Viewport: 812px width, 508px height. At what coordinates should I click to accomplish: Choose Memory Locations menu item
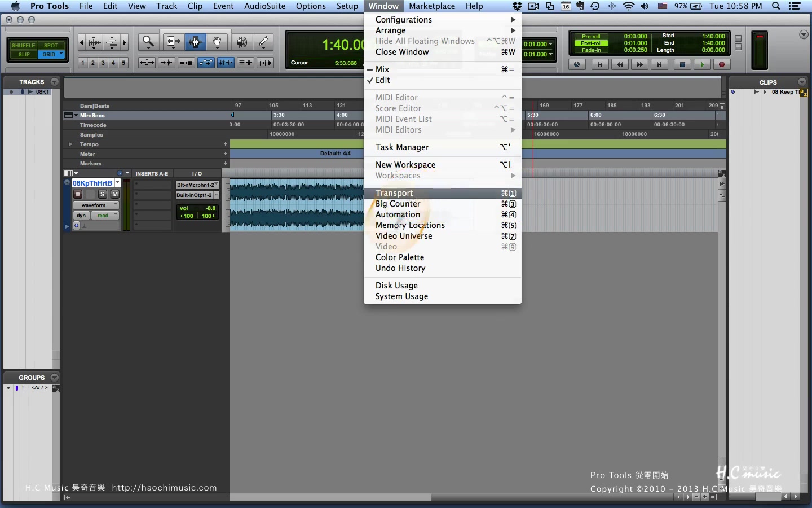(x=443, y=225)
